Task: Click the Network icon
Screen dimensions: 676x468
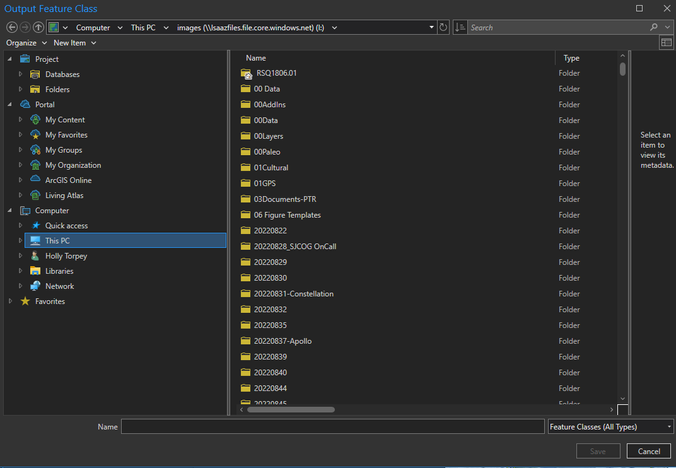Action: [x=35, y=286]
